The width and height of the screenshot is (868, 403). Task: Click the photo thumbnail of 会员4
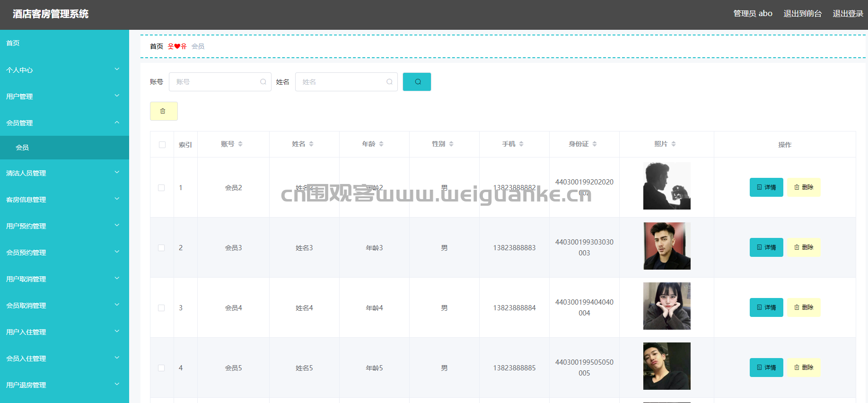pos(666,306)
